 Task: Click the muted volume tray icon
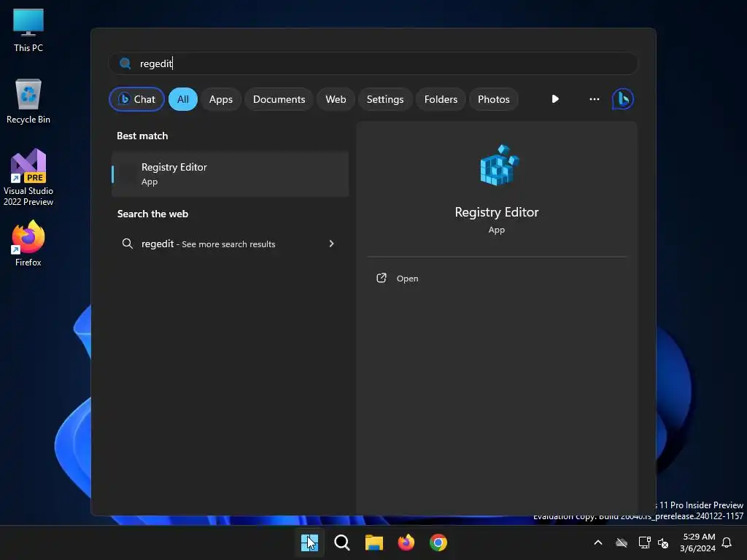[662, 542]
